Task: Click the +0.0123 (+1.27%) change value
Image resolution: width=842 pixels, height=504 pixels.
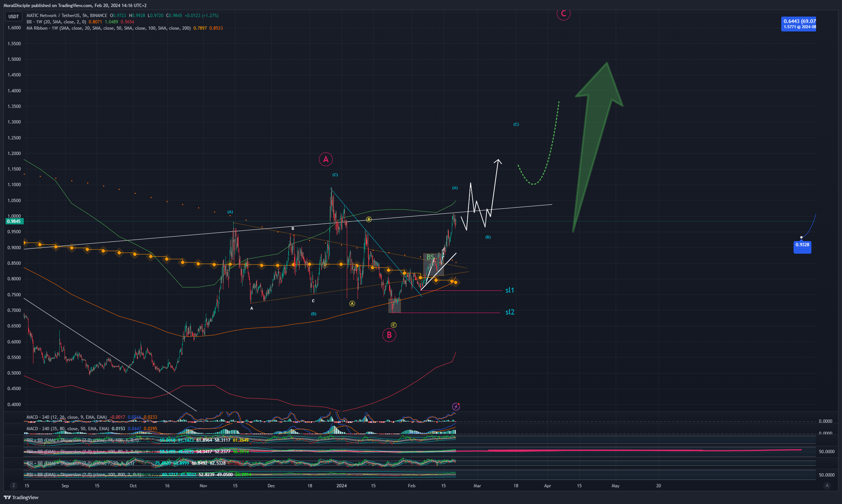Action: pyautogui.click(x=202, y=16)
